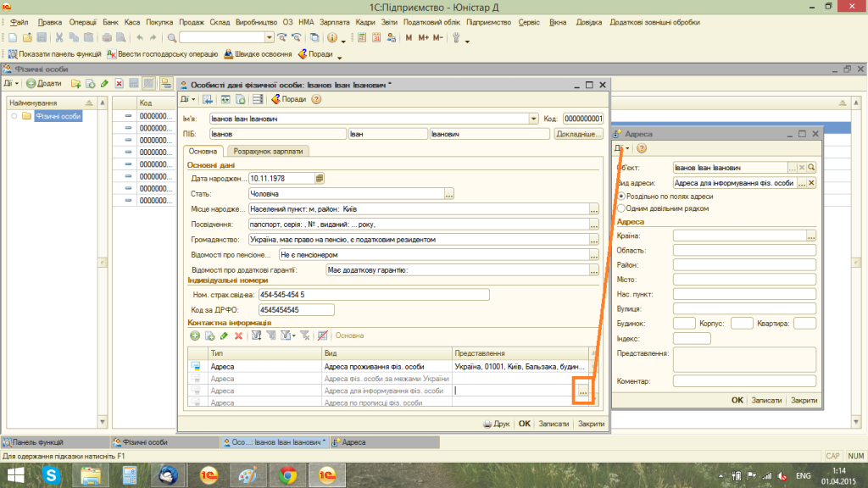Click the magnifier search icon in toolbar

point(172,37)
